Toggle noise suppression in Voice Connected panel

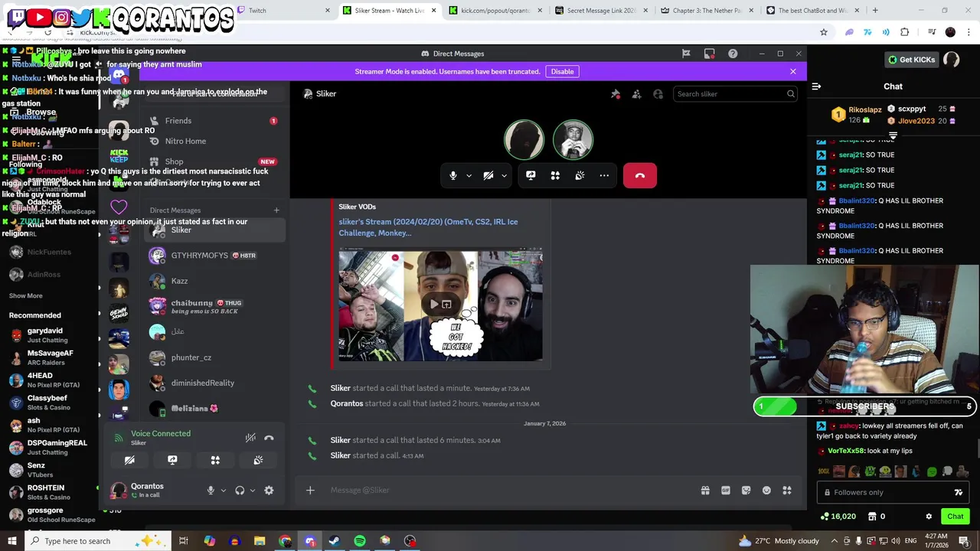click(x=250, y=438)
